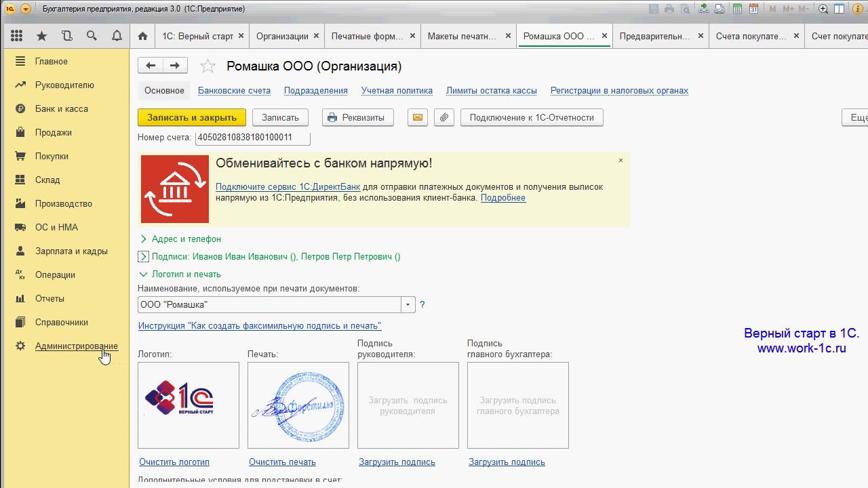Open the Покупки section

pyautogui.click(x=52, y=156)
